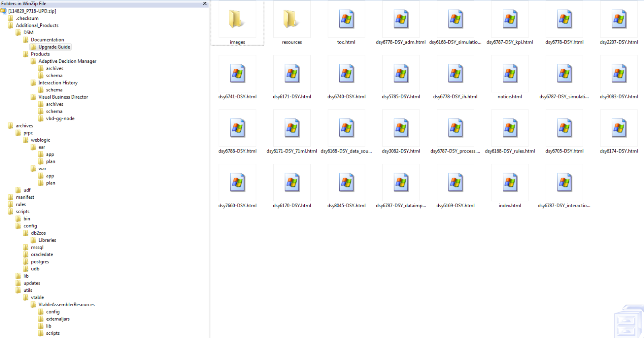Select the 114820_P718-UPD.zip root node
This screenshot has height=338, width=644.
click(x=32, y=11)
